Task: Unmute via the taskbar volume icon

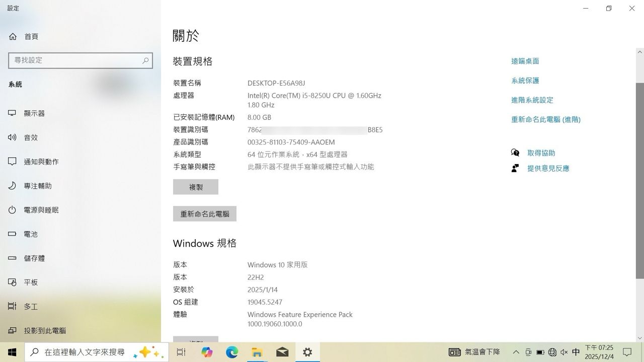Action: pos(564,352)
